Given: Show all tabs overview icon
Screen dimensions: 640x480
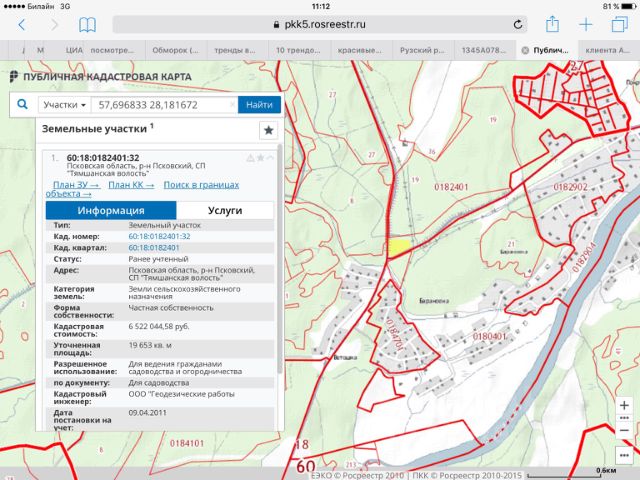Looking at the screenshot, I should coord(619,24).
